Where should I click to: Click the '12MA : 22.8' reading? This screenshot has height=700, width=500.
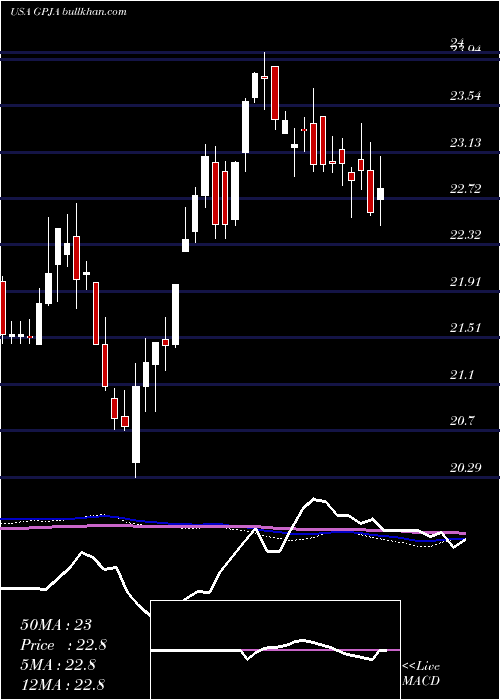point(62,685)
